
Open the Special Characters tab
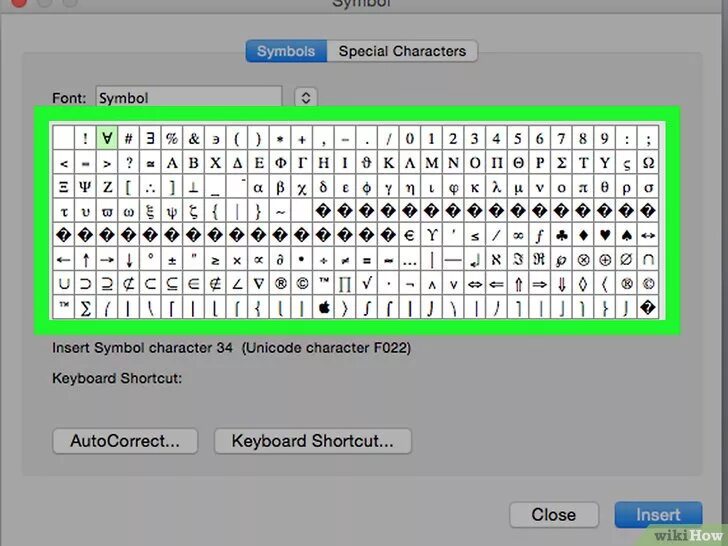402,51
